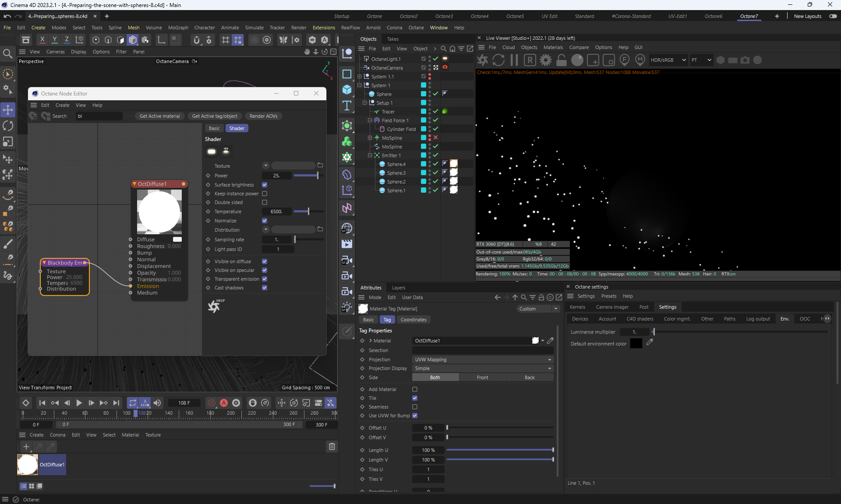This screenshot has height=504, width=841.
Task: Open the Projection UVW Mapping dropdown
Action: [x=483, y=359]
